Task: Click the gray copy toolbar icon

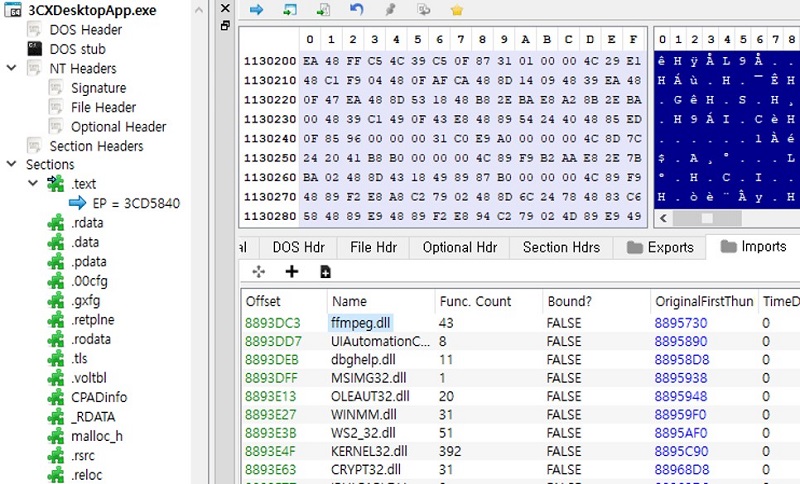Action: tap(423, 9)
